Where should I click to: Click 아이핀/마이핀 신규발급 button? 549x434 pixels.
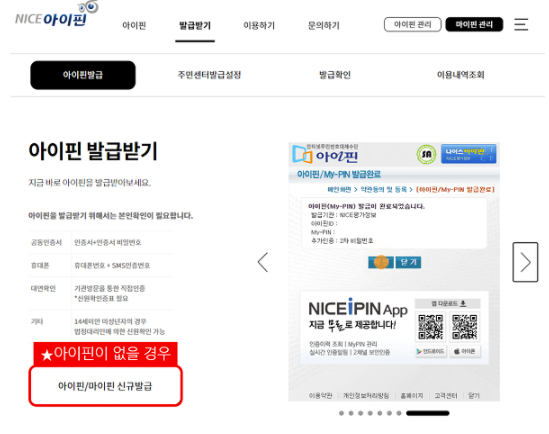click(x=105, y=386)
